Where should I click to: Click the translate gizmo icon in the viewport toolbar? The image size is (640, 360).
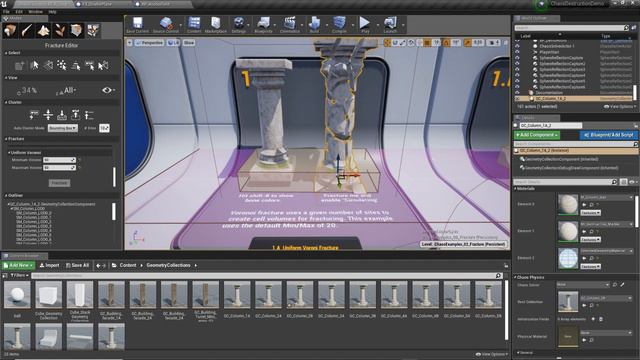387,42
